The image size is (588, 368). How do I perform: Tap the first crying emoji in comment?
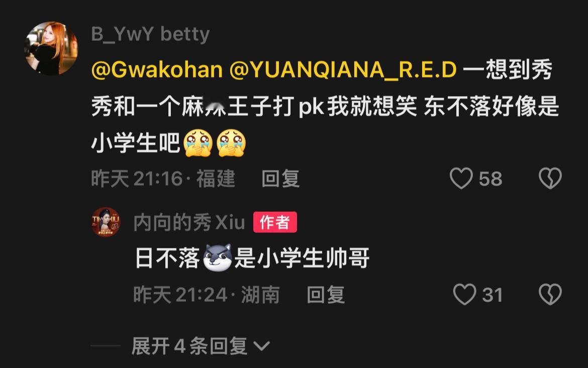point(198,143)
